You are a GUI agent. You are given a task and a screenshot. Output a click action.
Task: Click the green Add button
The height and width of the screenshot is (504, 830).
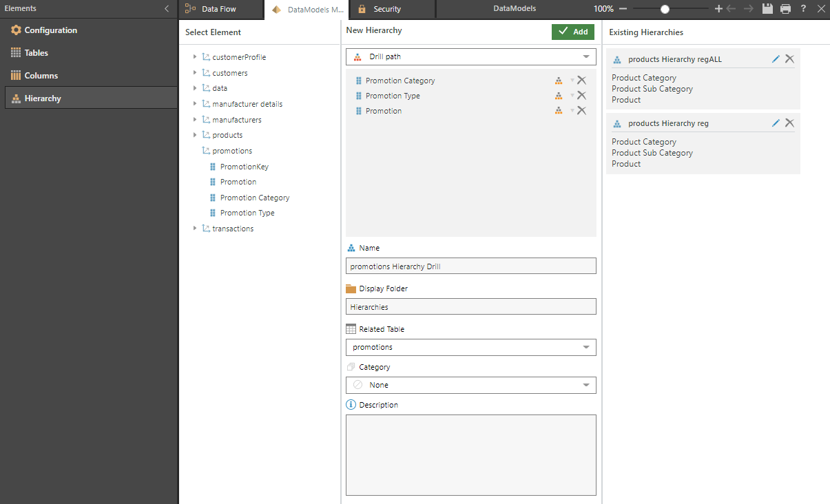click(x=572, y=32)
